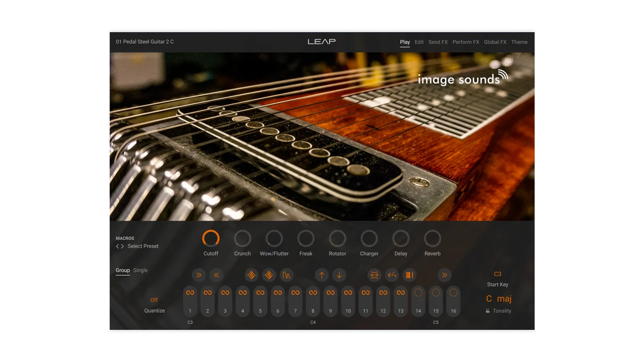
Task: Click the Wow/Flutter macro knob
Action: tap(274, 239)
